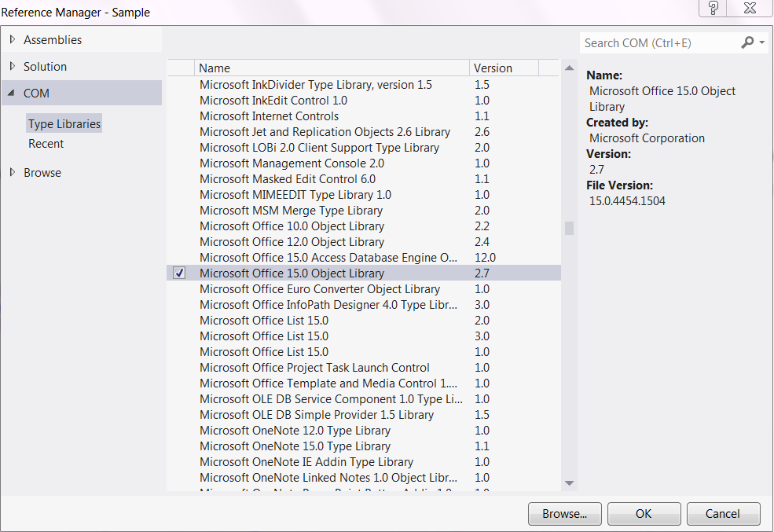The image size is (774, 532).
Task: Collapse the COM category
Action: pyautogui.click(x=13, y=94)
